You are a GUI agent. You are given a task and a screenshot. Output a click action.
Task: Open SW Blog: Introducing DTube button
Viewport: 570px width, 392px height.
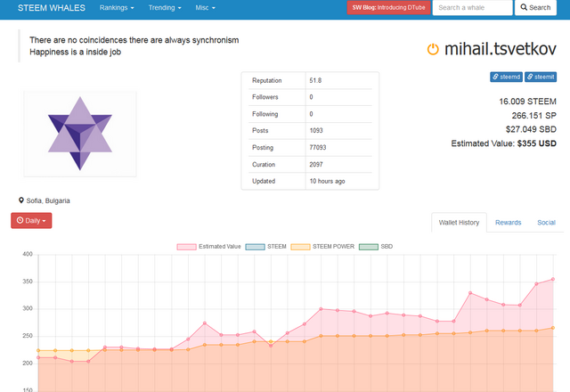point(388,8)
